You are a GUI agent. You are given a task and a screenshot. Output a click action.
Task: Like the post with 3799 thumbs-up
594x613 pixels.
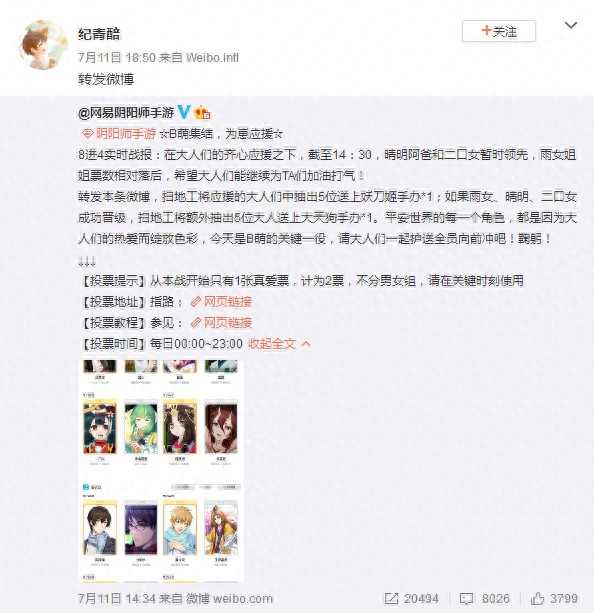(x=554, y=599)
